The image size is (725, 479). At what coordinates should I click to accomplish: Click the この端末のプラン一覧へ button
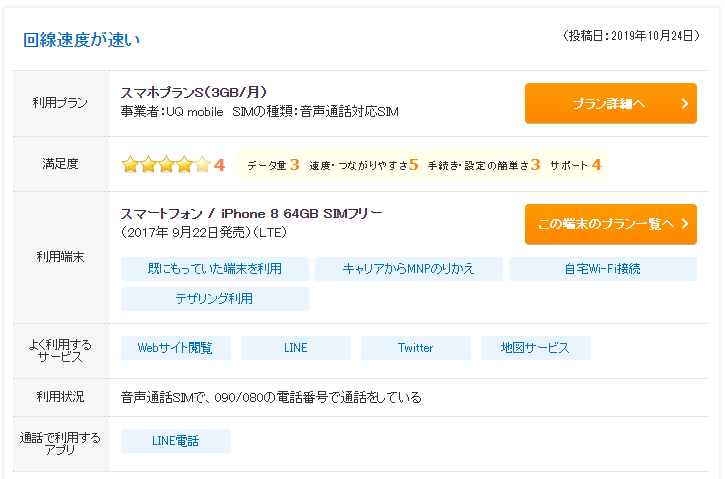click(x=610, y=224)
